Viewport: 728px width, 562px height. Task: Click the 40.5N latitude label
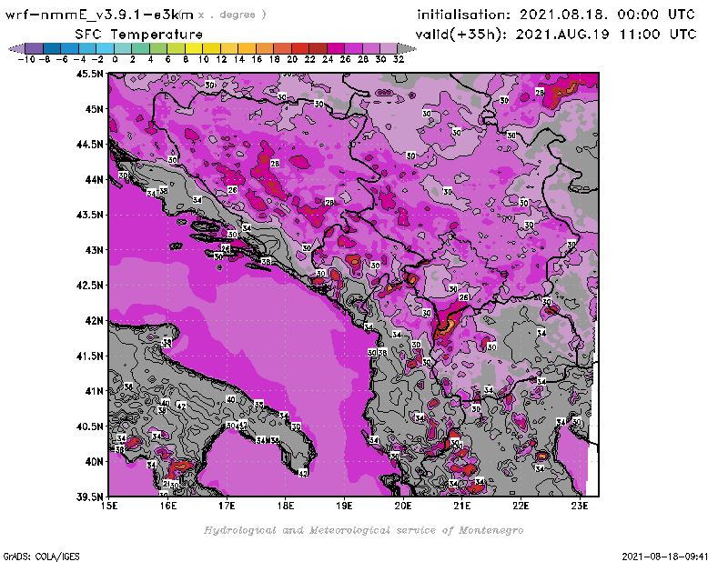point(89,427)
